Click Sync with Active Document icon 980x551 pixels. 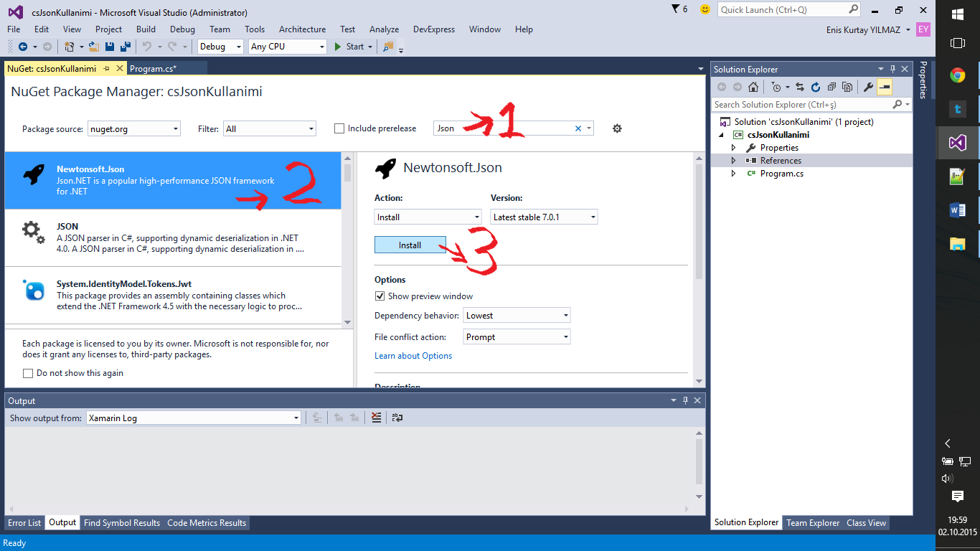point(800,87)
